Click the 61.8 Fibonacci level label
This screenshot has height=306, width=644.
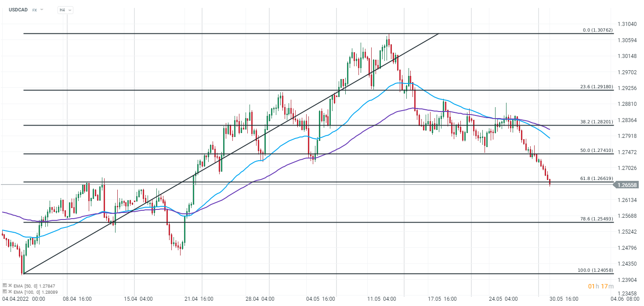[x=597, y=179]
